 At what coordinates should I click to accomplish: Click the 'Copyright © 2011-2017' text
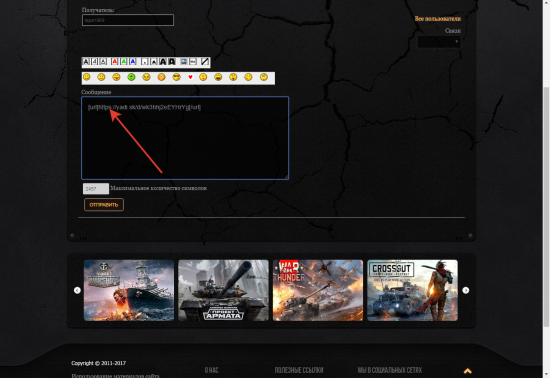click(x=99, y=363)
